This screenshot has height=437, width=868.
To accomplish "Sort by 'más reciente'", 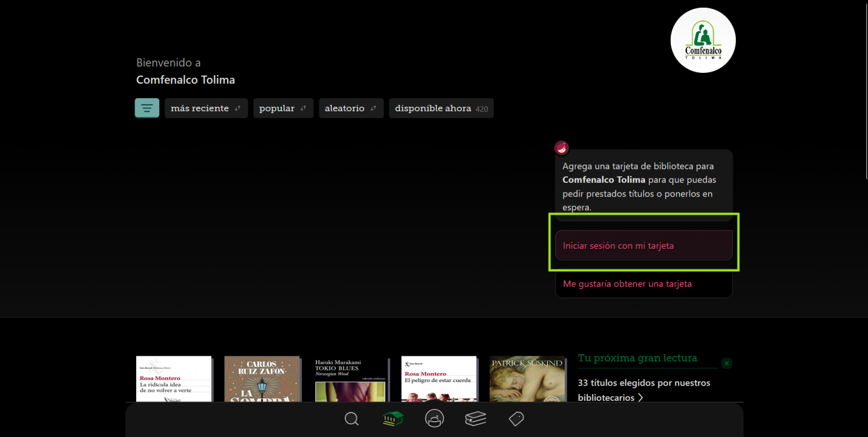I will point(206,108).
